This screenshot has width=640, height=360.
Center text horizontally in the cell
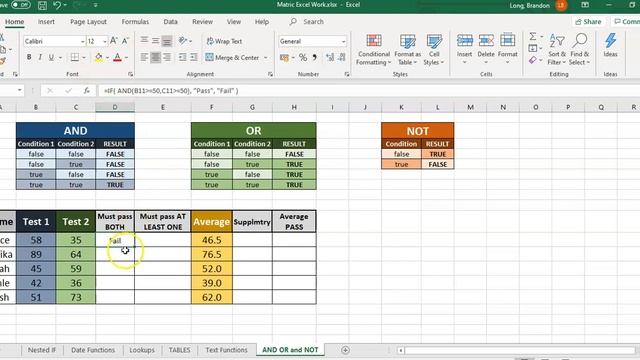(x=156, y=58)
